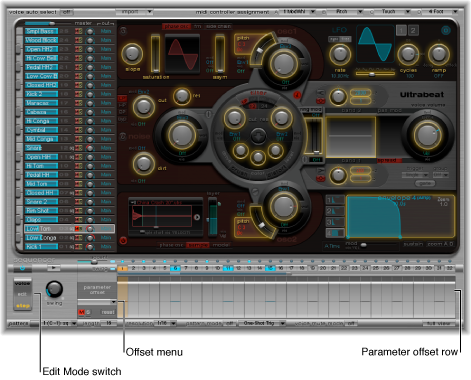Open the One-Shot Trig dropdown
Viewport: 471px width, 380px height.
(262, 323)
